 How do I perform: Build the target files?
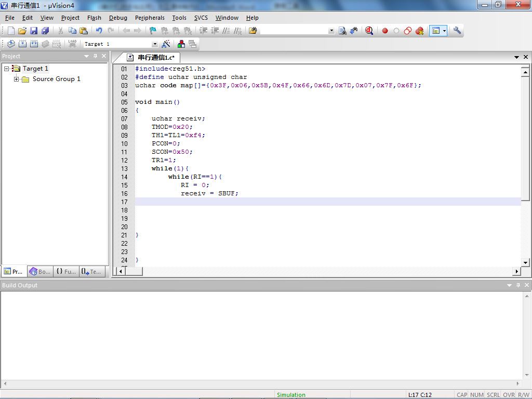pos(23,44)
